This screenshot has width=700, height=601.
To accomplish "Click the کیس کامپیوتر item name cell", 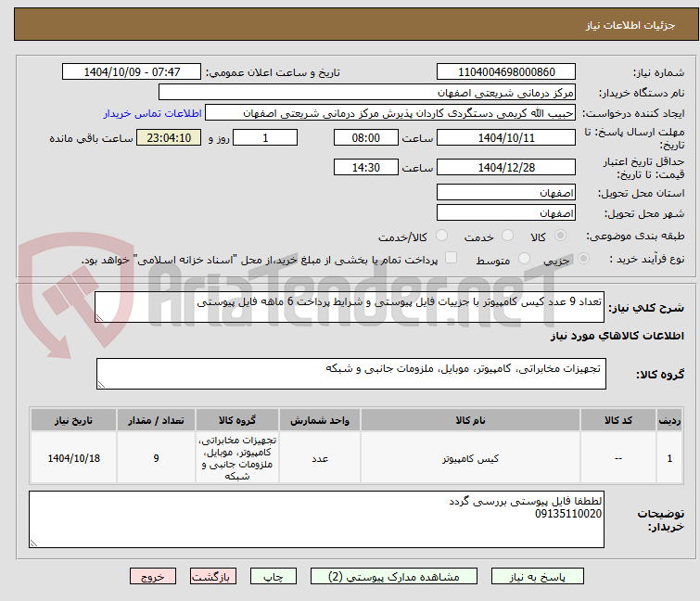I will 471,458.
